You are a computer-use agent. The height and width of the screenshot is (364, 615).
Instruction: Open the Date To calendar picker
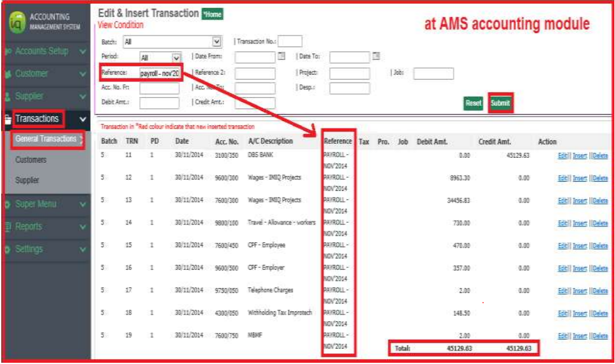(377, 56)
